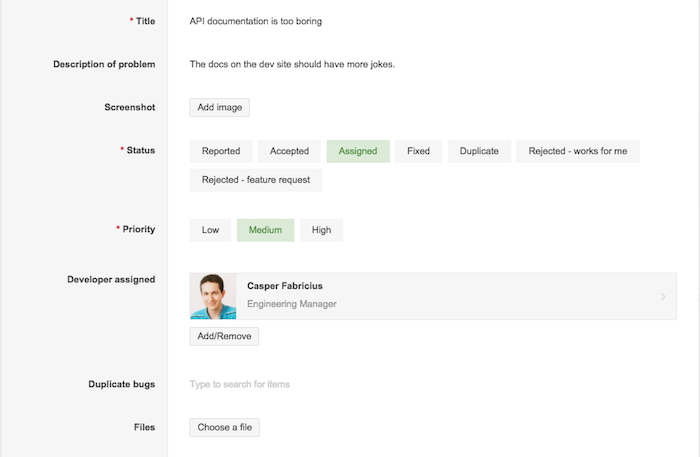Set status to Accepted
Screen dimensions: 700x457
tap(289, 151)
